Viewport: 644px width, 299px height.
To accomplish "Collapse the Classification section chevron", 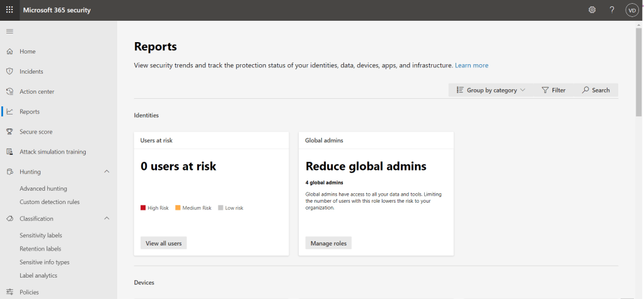I will tap(106, 218).
